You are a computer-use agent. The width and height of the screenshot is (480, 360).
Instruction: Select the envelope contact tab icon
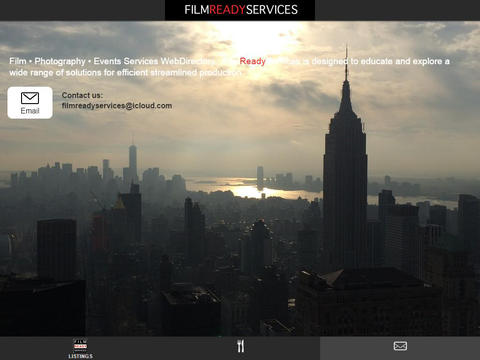(400, 346)
